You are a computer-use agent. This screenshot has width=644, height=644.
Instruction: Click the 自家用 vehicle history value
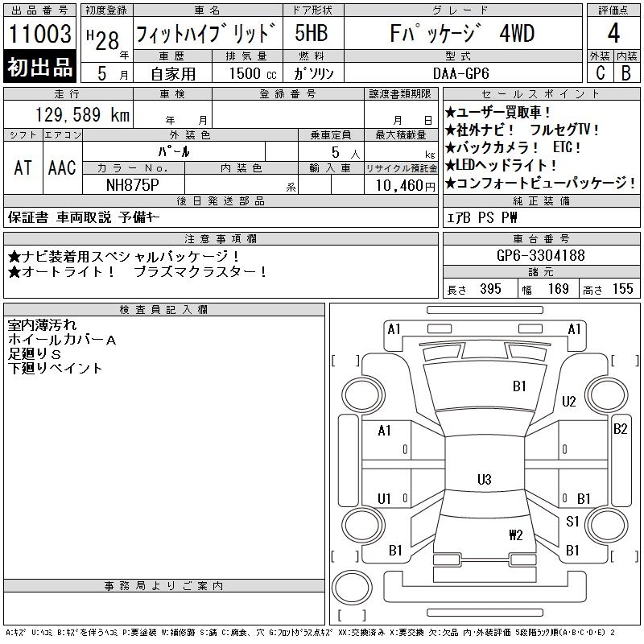tap(173, 74)
